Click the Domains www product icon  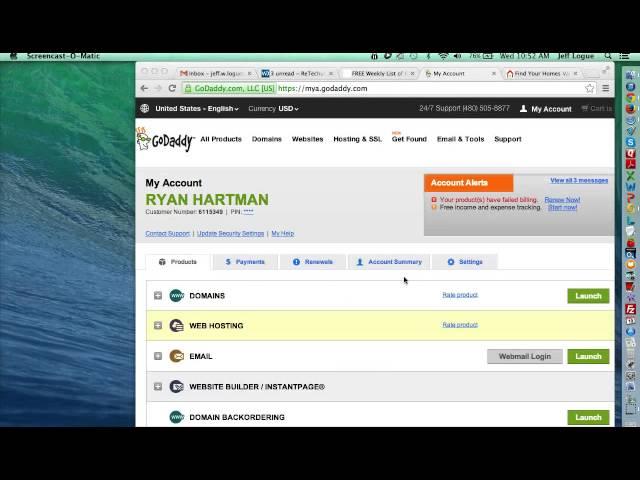pyautogui.click(x=176, y=295)
